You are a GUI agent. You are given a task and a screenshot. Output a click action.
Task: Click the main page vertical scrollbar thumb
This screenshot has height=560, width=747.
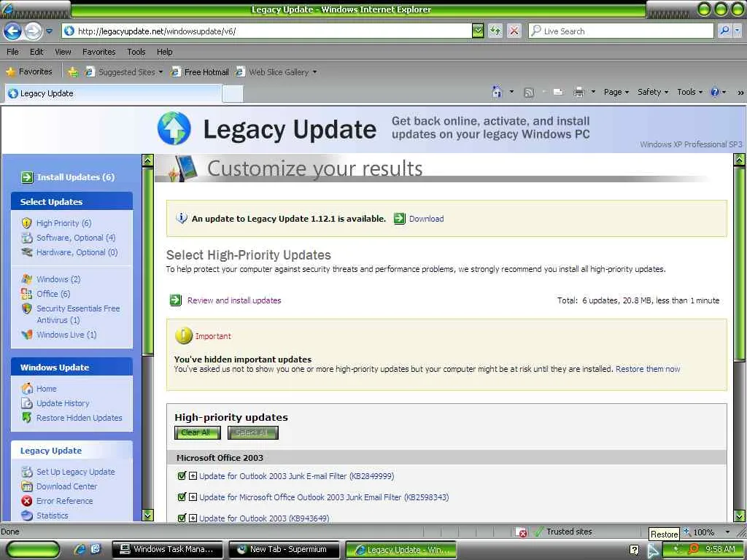740,264
